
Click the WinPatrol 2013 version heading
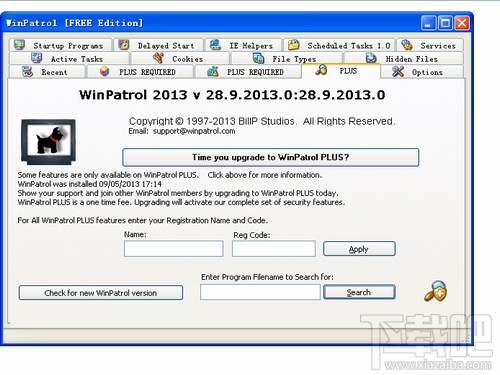[232, 95]
